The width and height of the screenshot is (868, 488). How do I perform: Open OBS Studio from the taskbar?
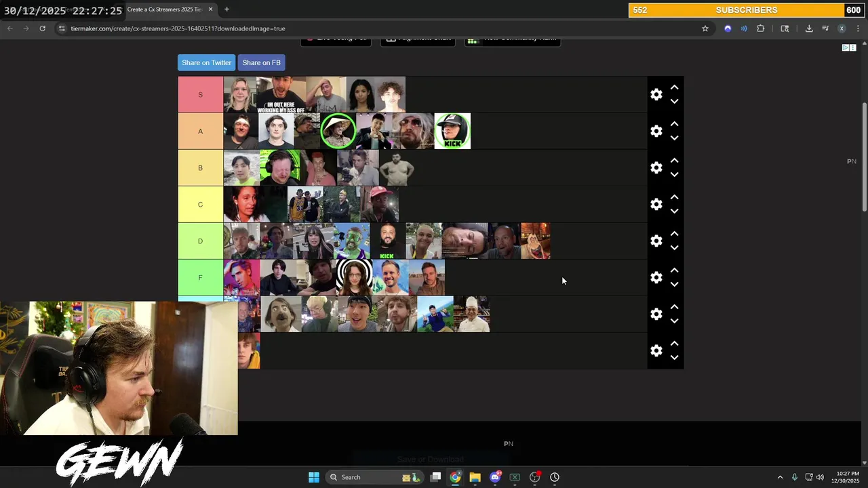point(534,477)
